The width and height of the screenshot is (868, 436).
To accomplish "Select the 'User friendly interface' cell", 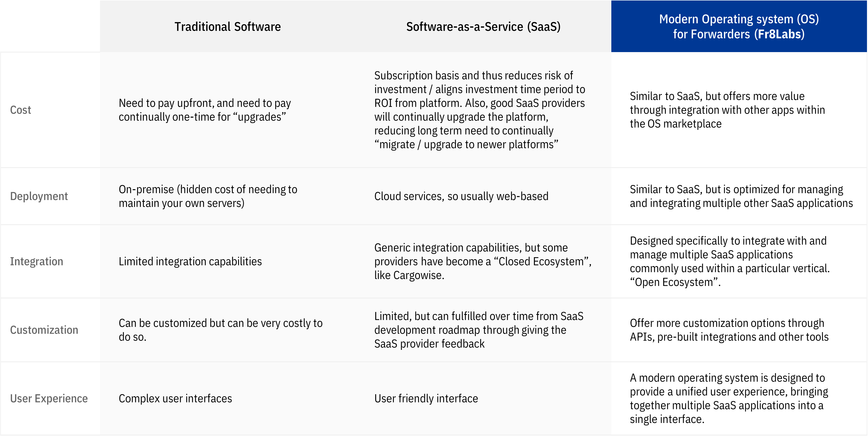I will point(426,398).
